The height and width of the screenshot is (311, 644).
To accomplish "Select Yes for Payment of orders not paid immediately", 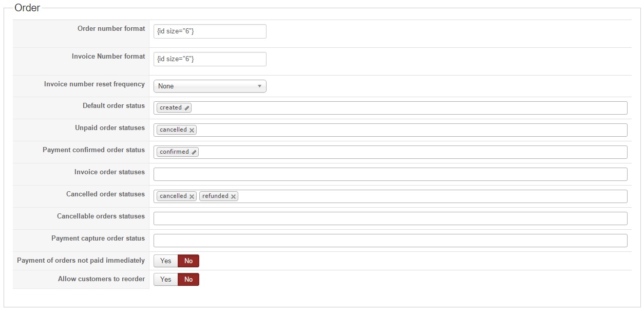I will click(x=165, y=261).
